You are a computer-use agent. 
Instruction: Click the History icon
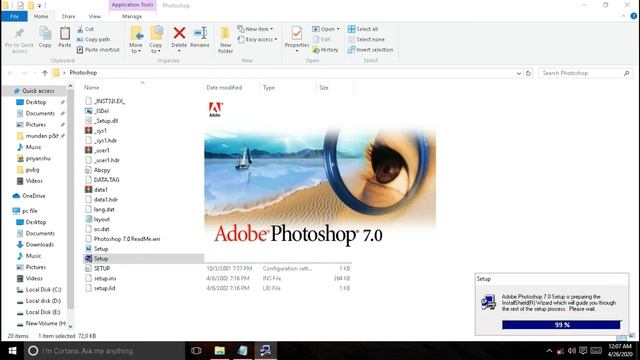[316, 50]
